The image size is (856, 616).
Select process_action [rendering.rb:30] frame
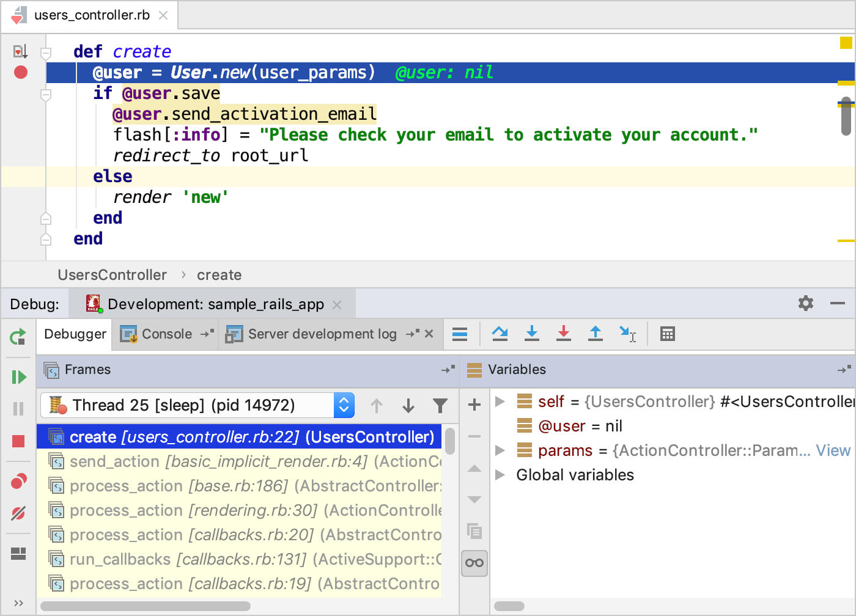pyautogui.click(x=239, y=510)
